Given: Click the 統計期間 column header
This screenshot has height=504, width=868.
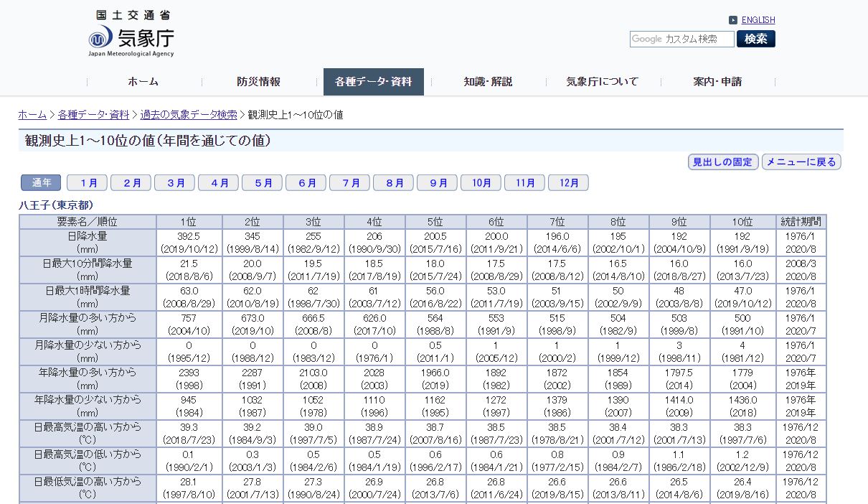Looking at the screenshot, I should point(801,222).
